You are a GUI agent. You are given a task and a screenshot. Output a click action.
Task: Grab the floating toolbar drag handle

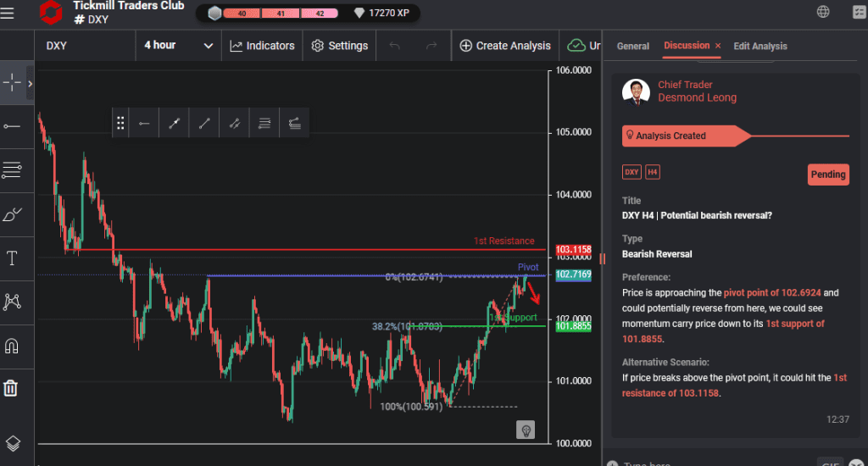point(120,123)
